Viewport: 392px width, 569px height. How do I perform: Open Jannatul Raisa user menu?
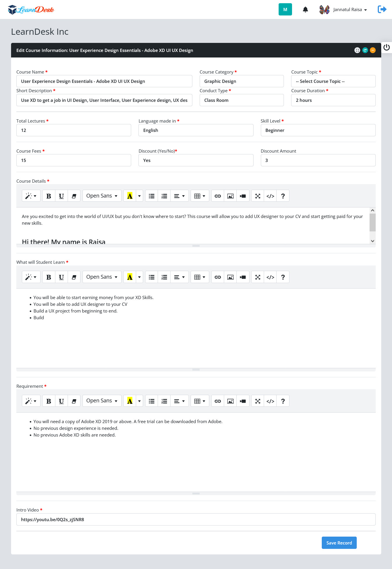(343, 10)
